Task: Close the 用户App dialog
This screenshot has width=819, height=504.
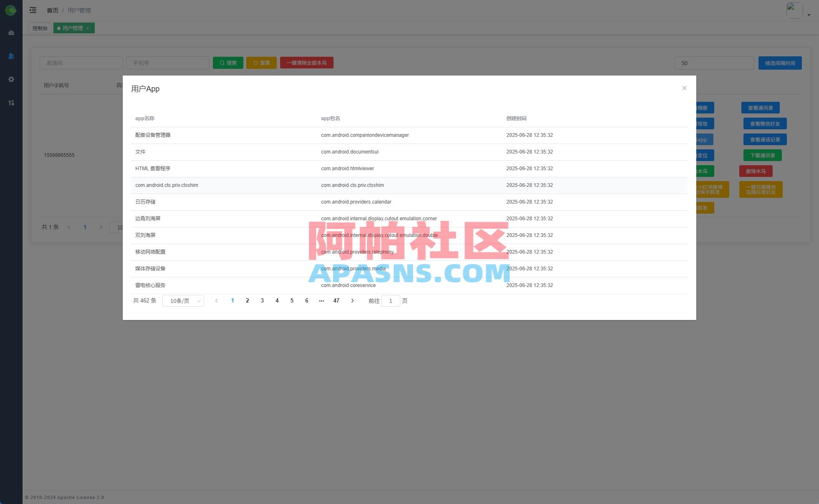Action: [x=684, y=88]
